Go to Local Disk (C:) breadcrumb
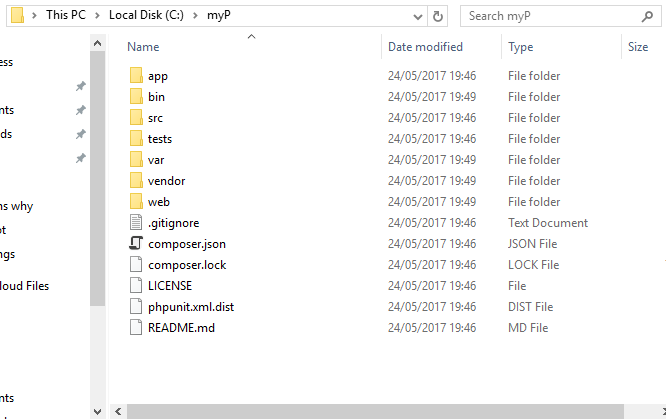666x419 pixels. pos(146,15)
